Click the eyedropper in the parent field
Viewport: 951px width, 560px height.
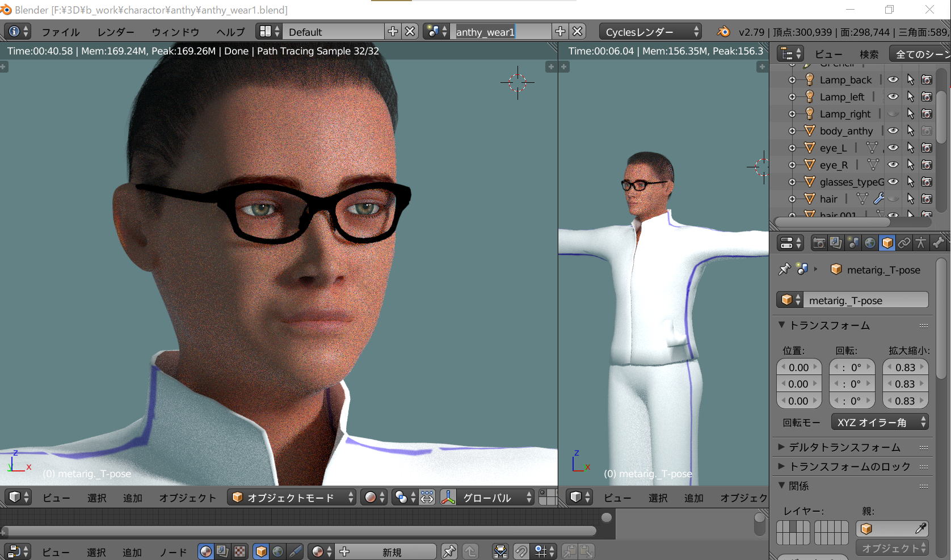click(920, 529)
